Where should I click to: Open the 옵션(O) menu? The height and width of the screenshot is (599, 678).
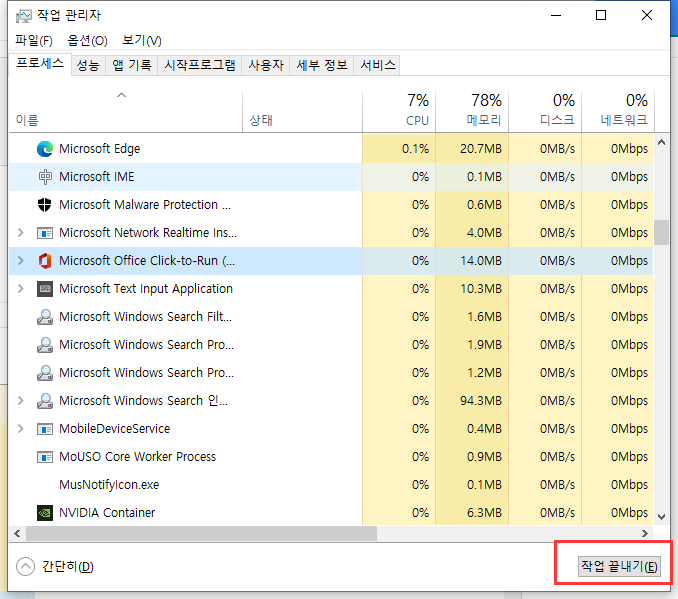point(87,41)
